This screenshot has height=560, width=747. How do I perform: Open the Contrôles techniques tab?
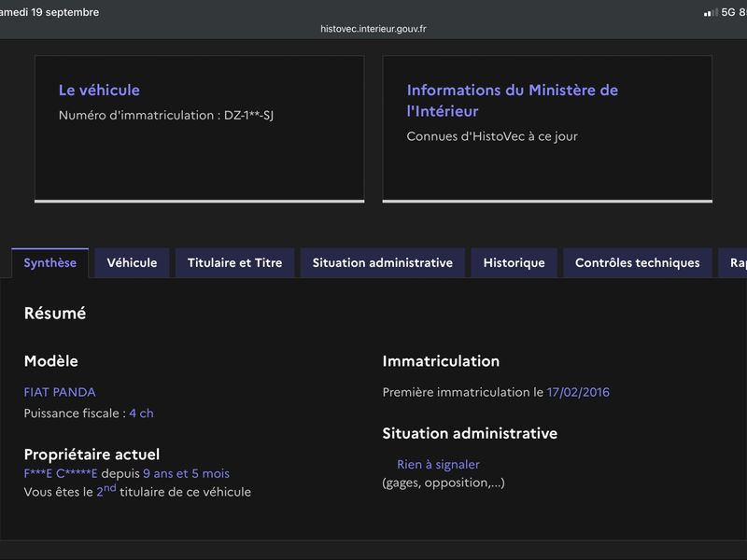638,263
